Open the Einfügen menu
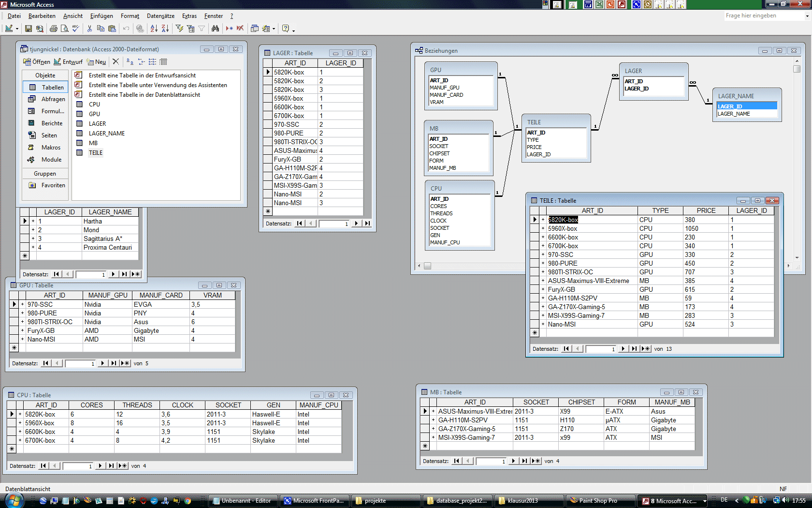Screen dimensions: 812x508 (x=101, y=16)
